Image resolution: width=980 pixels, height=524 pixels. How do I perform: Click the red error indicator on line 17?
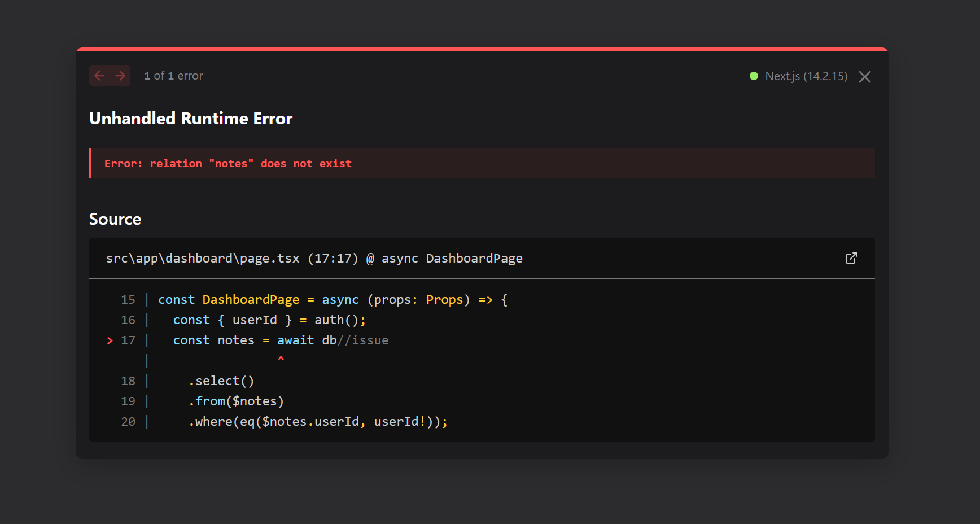click(x=109, y=340)
